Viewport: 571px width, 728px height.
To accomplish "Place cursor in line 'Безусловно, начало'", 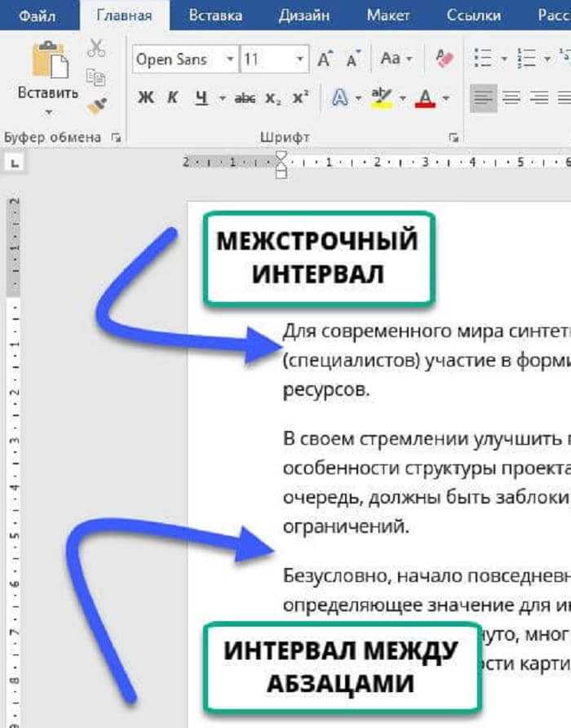I will click(x=427, y=576).
